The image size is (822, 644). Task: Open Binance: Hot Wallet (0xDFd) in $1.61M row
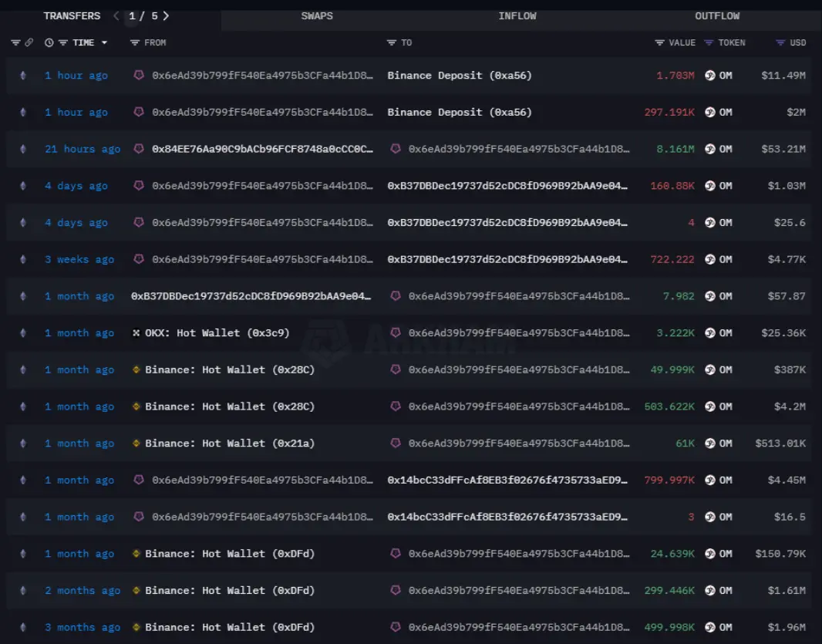pyautogui.click(x=230, y=591)
